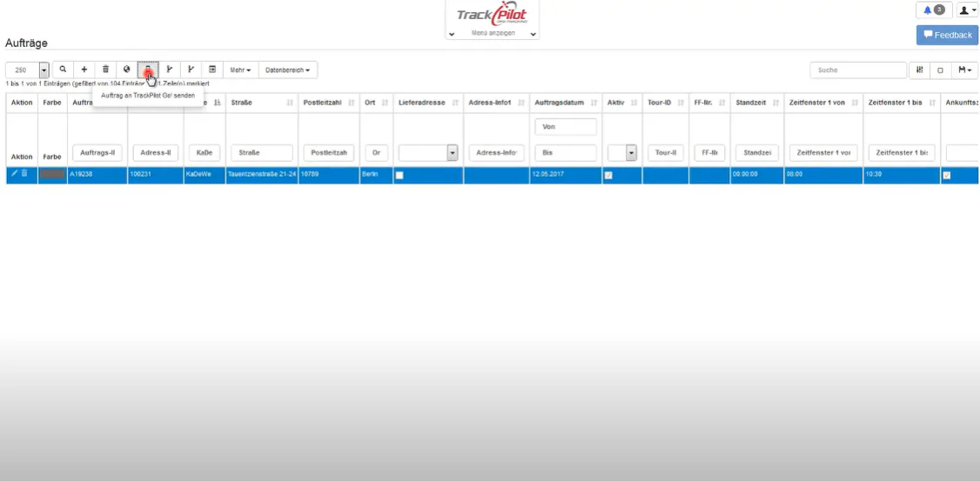Click the FF-Nr filter field
The width and height of the screenshot is (980, 481).
709,152
